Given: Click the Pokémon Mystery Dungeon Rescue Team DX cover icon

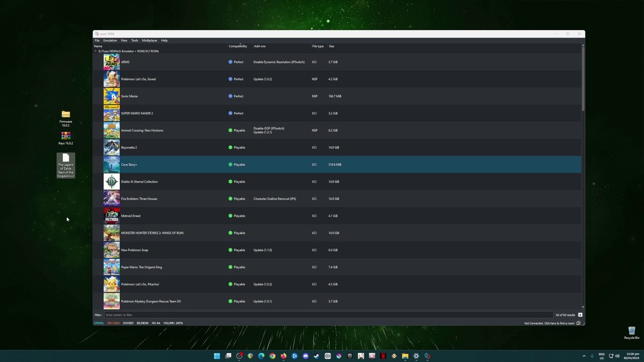Looking at the screenshot, I should pos(112,301).
